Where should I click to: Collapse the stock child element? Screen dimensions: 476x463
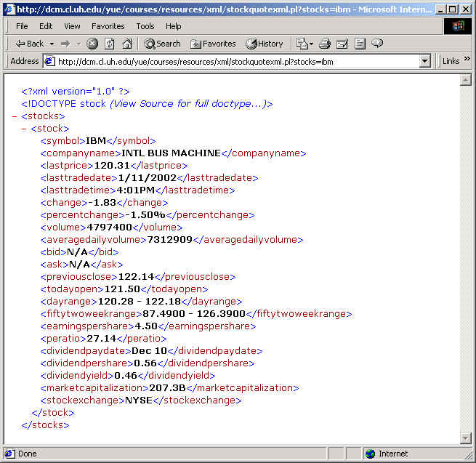tap(24, 129)
